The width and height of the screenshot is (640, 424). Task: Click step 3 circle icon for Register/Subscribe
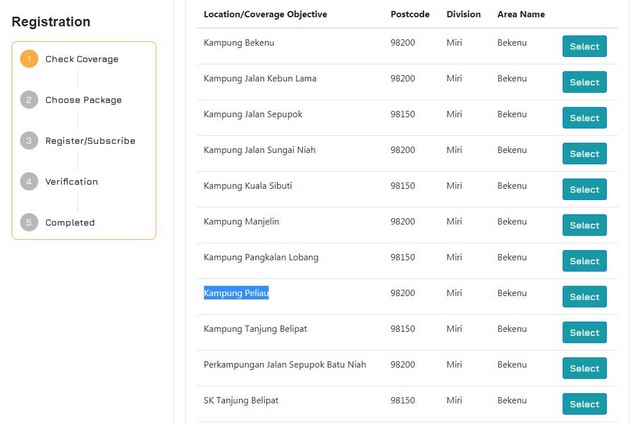pyautogui.click(x=29, y=141)
